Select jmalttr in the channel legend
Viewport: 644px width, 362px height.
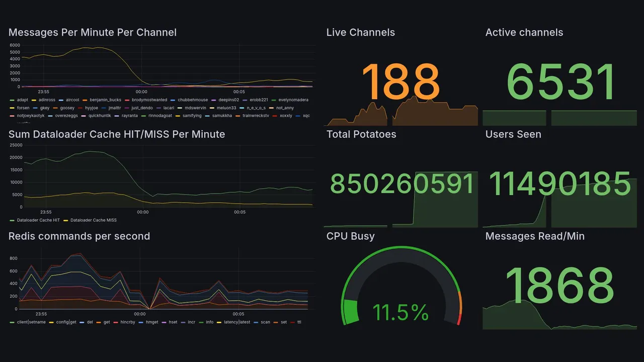(x=111, y=108)
